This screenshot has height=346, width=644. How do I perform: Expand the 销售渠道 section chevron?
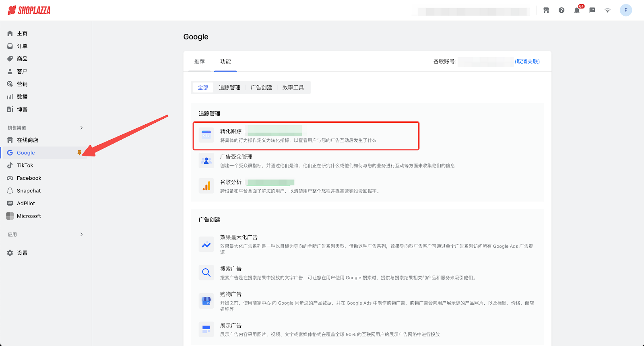point(81,128)
